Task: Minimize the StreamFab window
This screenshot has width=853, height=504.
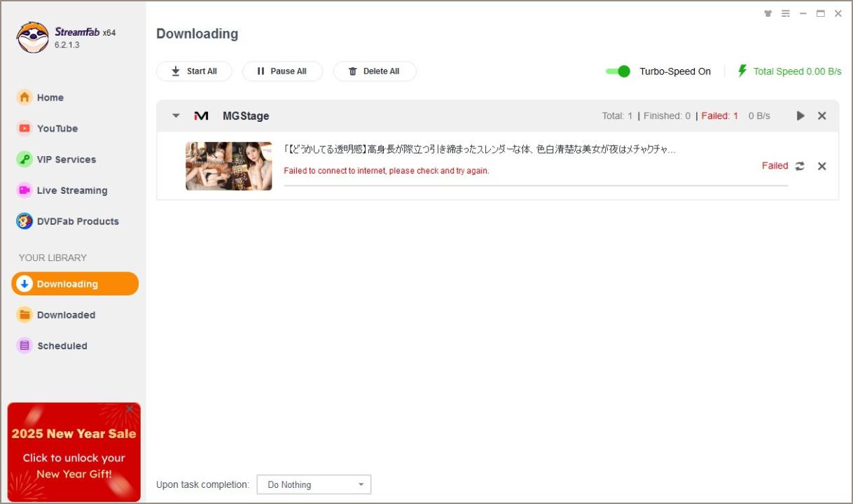Action: point(803,13)
